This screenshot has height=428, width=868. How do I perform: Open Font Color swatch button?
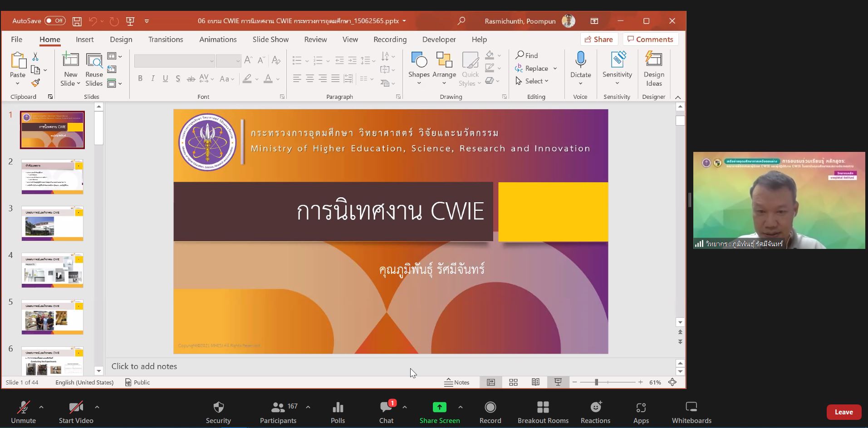pos(268,79)
